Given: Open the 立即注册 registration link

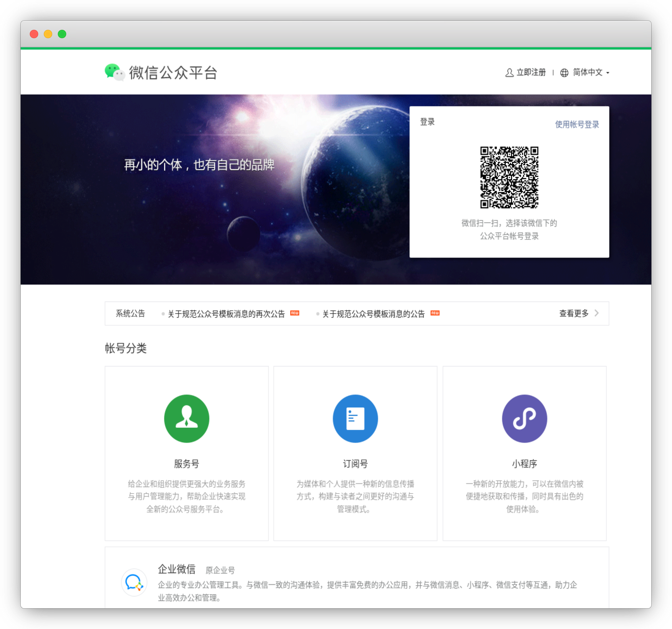Looking at the screenshot, I should 531,73.
